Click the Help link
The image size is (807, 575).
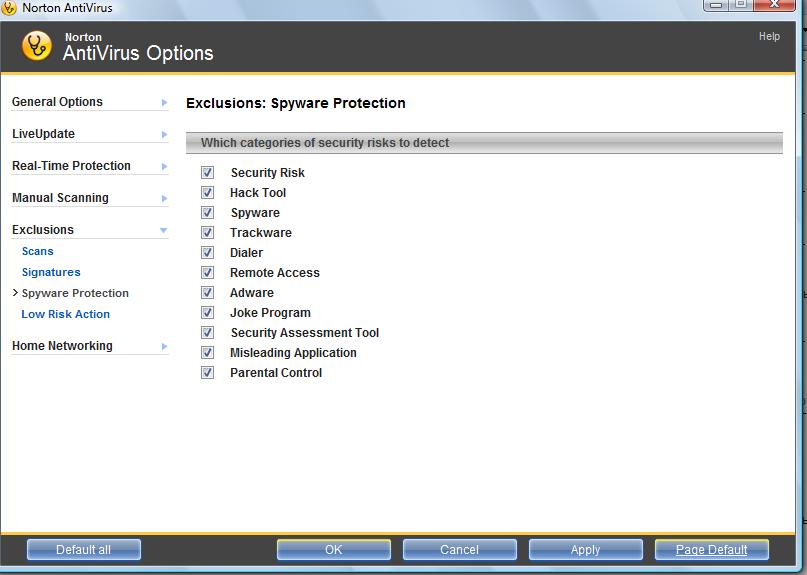click(769, 37)
